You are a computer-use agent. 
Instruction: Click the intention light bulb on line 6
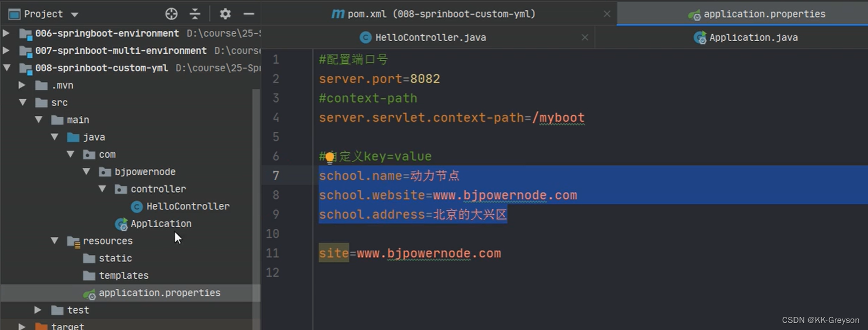[x=330, y=158]
